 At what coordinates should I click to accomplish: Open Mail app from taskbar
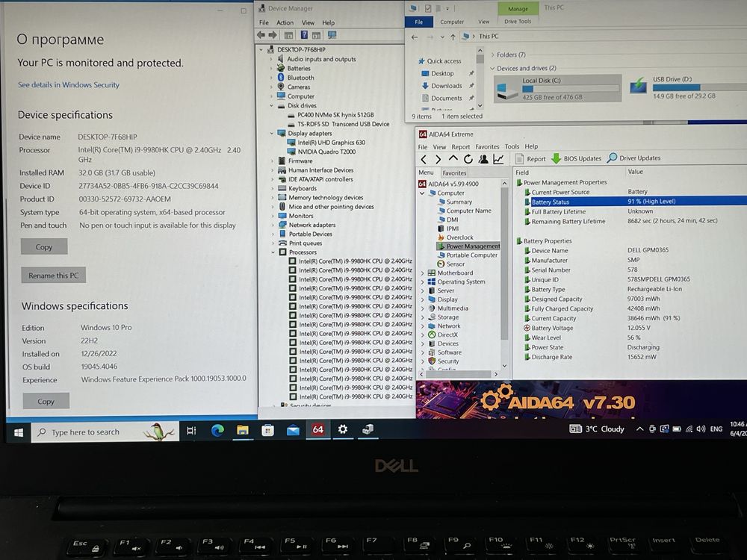[x=293, y=431]
